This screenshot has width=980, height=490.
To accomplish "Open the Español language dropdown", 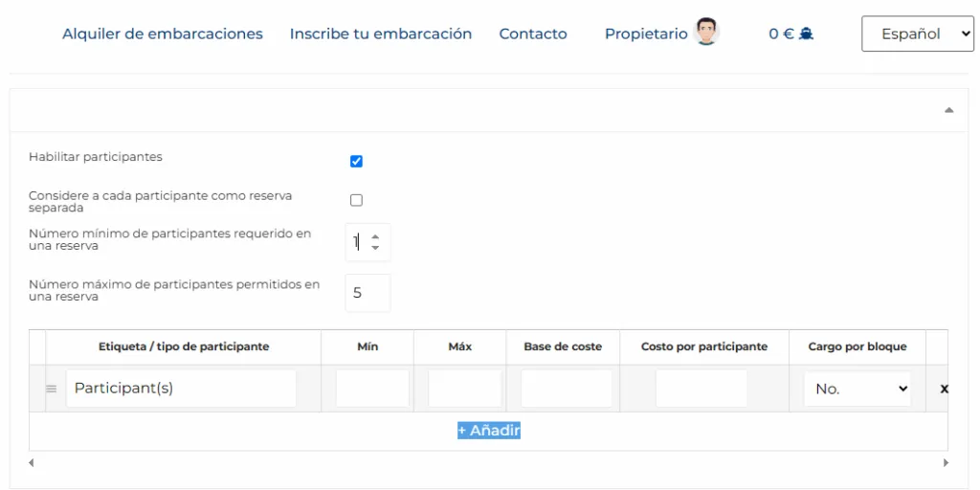I will [x=918, y=33].
